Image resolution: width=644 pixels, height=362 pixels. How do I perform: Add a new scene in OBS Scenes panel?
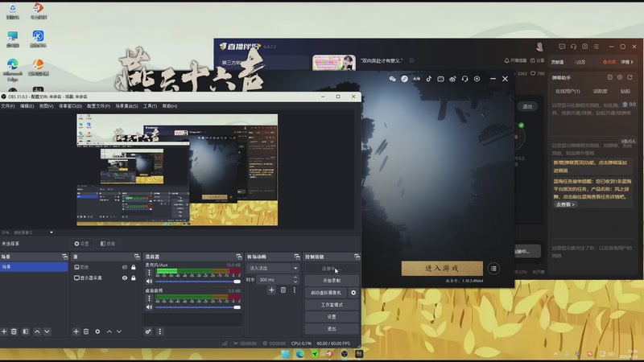[x=4, y=331]
